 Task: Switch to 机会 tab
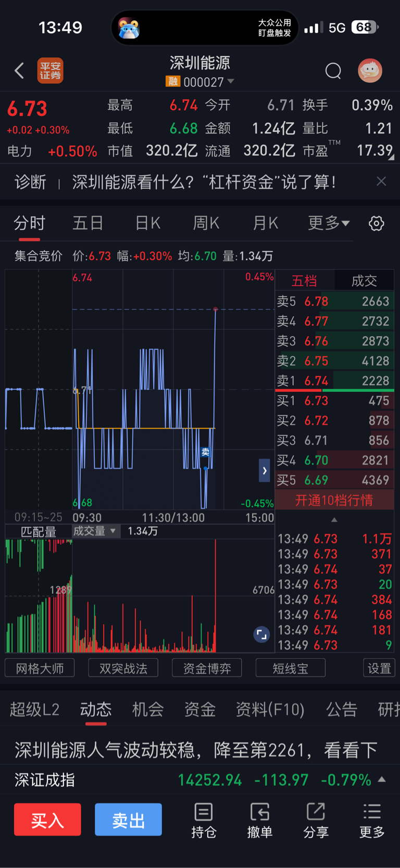(148, 710)
